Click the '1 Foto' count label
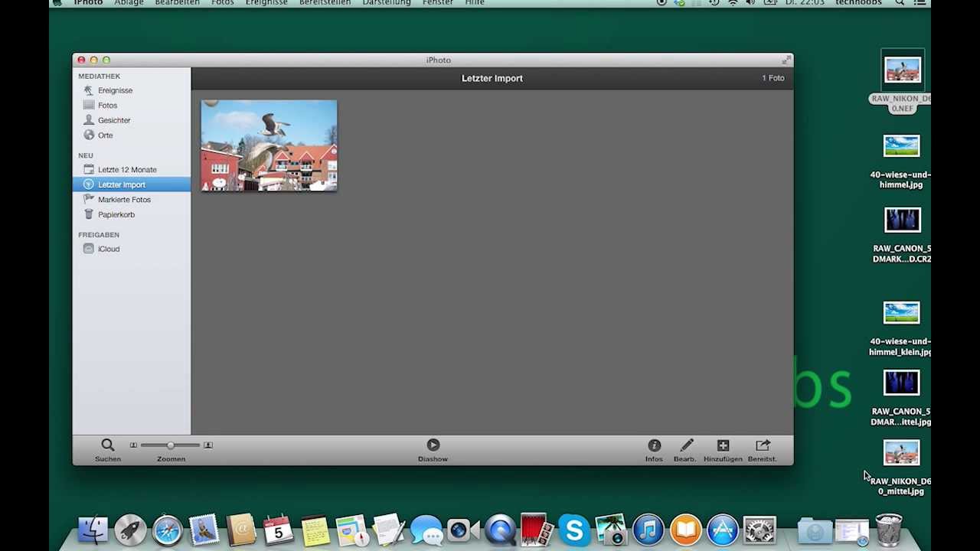The height and width of the screenshot is (551, 980). 773,78
